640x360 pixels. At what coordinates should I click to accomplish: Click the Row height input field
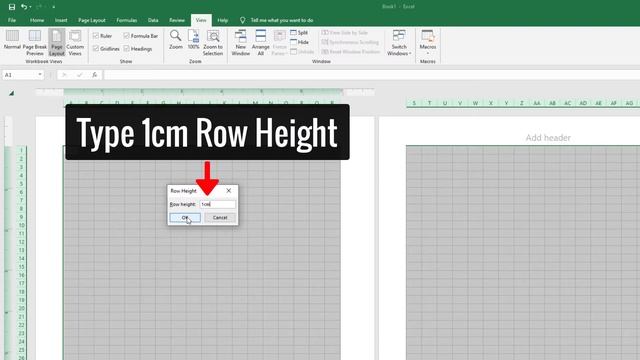pos(218,204)
